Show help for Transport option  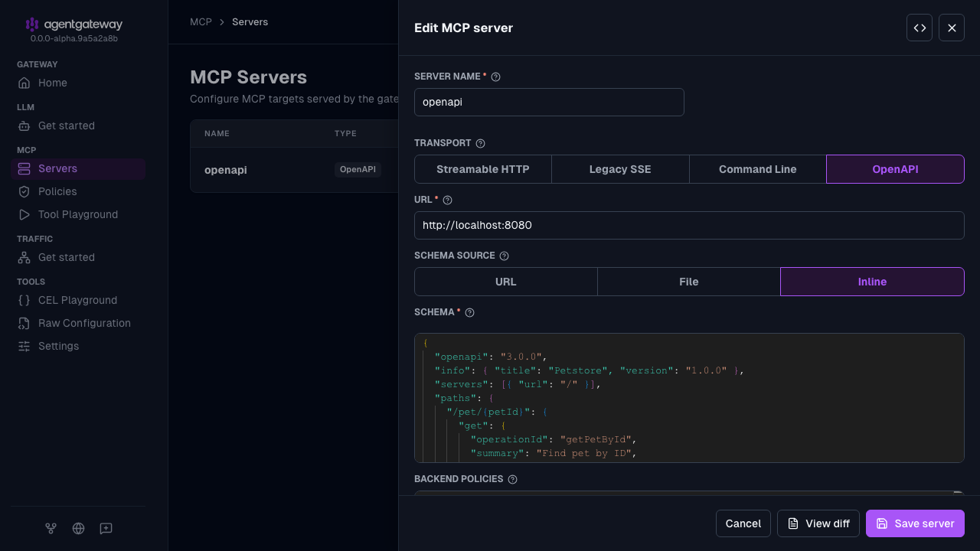pyautogui.click(x=481, y=143)
